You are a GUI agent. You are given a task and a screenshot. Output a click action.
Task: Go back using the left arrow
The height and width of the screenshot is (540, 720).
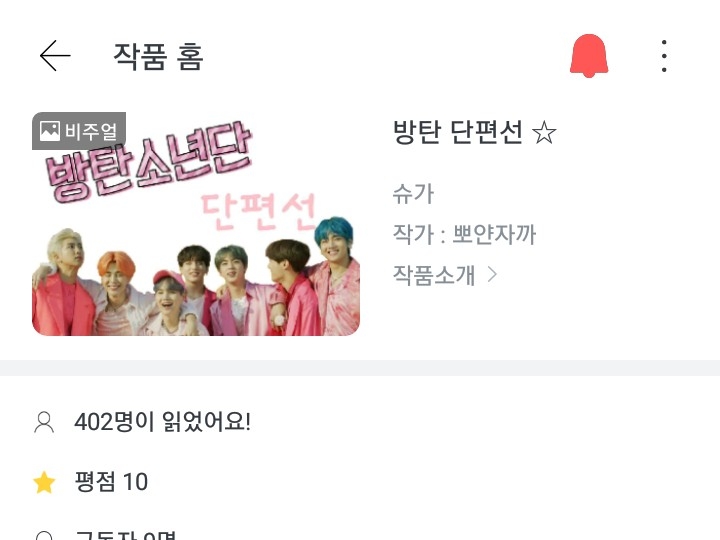pos(55,56)
